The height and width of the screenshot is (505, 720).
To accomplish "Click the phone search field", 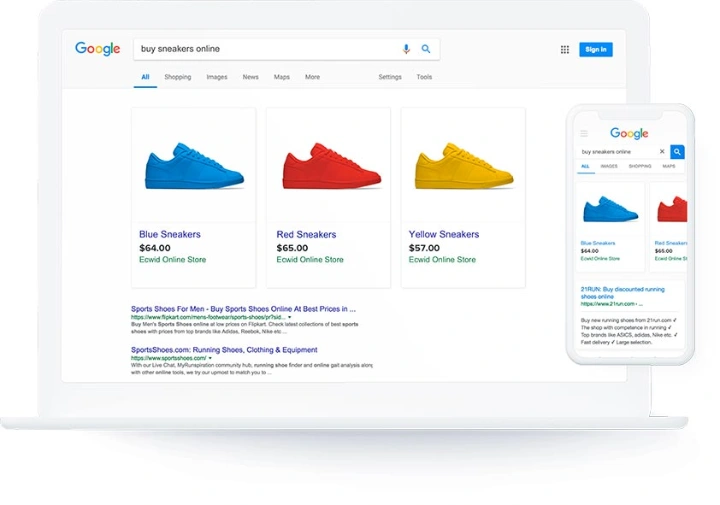I will pyautogui.click(x=623, y=152).
